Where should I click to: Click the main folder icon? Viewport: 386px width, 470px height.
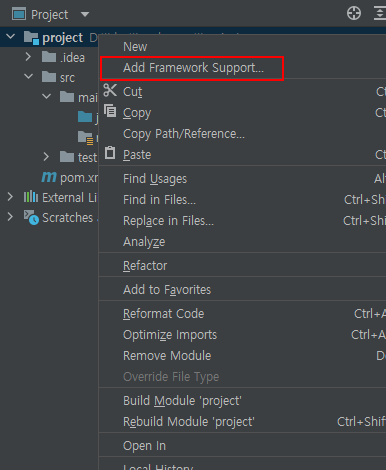pyautogui.click(x=67, y=97)
